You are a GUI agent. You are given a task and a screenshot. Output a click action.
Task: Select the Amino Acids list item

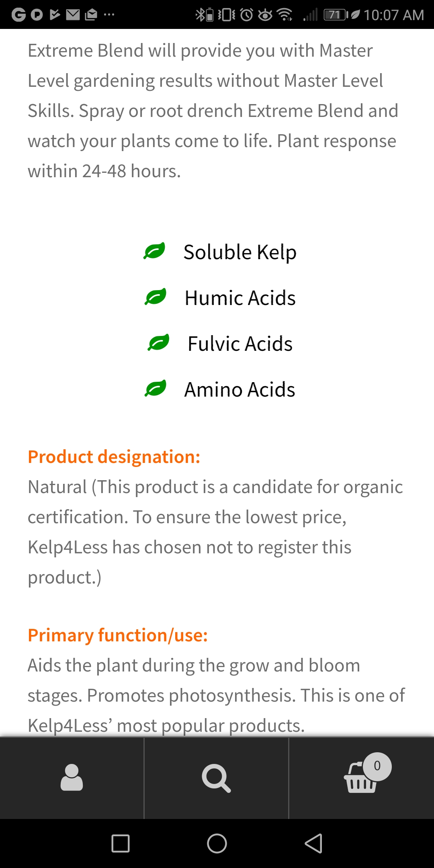pos(240,390)
